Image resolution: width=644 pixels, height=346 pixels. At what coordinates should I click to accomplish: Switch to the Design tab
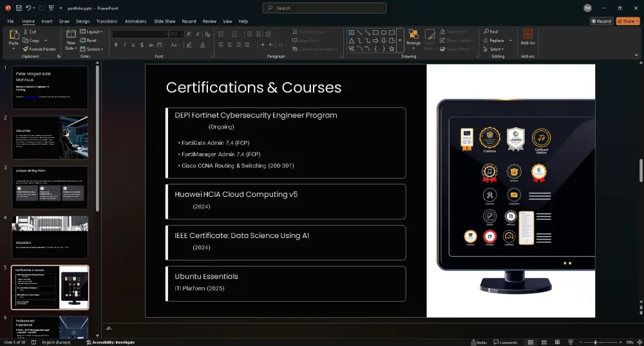click(83, 21)
